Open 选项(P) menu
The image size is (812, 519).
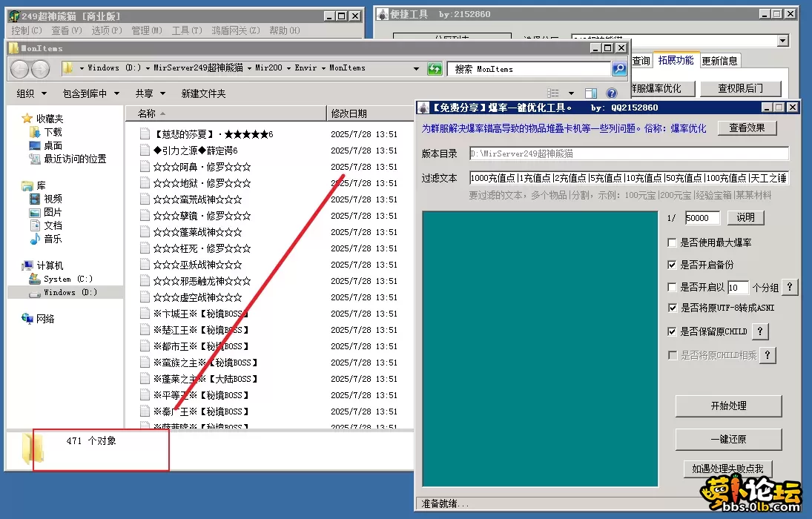tap(108, 30)
